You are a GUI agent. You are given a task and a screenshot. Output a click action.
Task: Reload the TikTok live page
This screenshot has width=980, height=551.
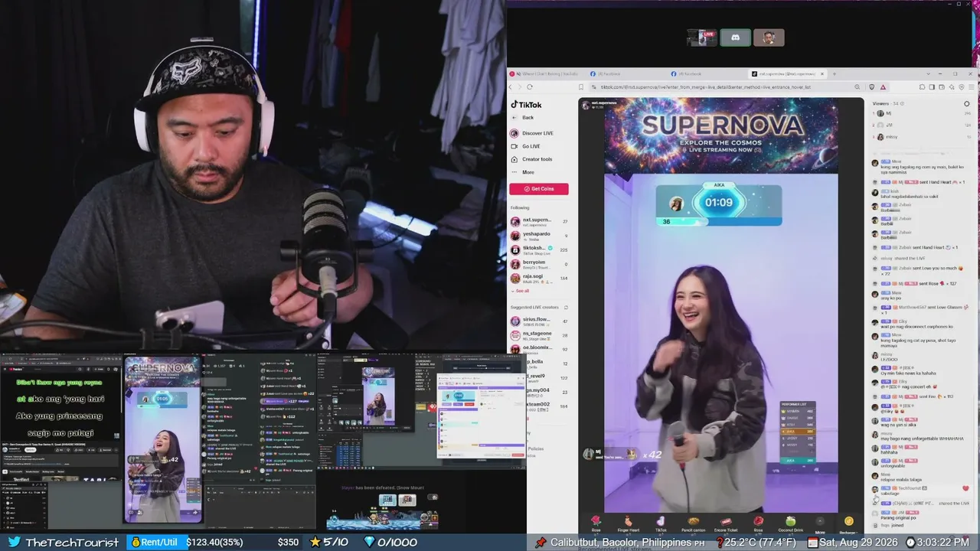point(530,87)
